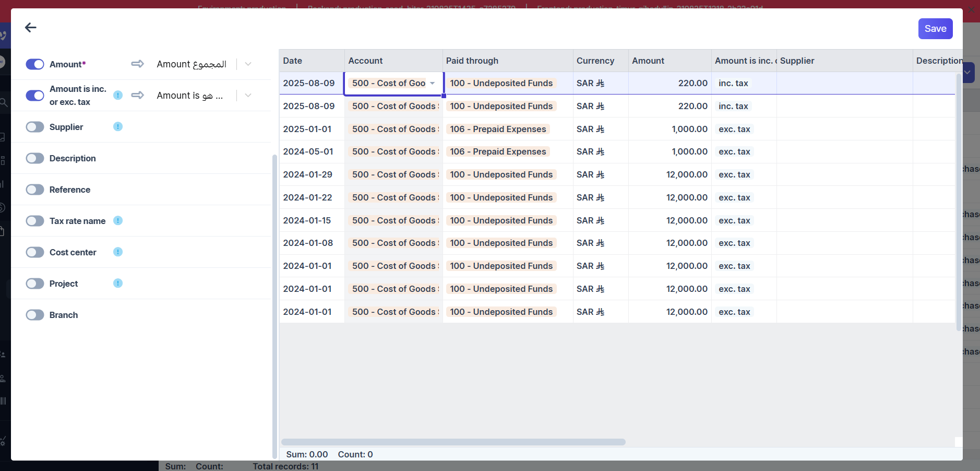
Task: Turn on the Description toggle
Action: click(x=35, y=158)
